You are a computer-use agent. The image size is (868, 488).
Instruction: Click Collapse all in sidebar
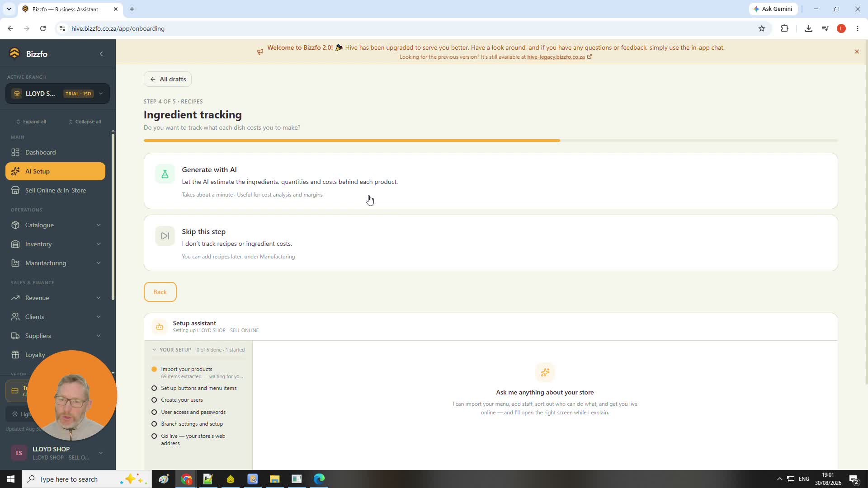pos(85,122)
